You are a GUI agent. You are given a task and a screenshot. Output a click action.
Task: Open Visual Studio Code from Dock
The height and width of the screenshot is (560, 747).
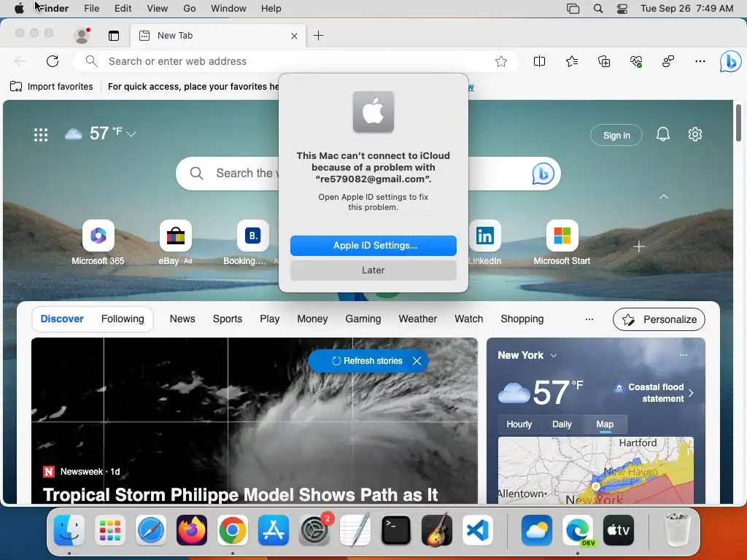pos(478,530)
